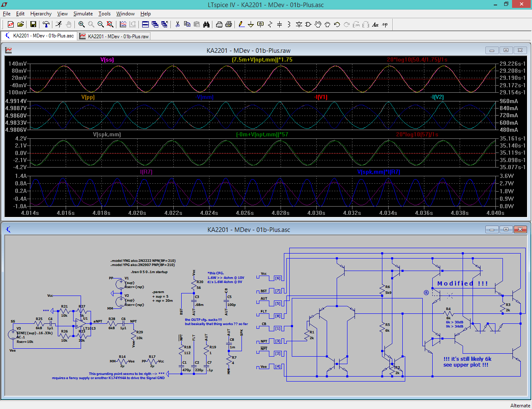The image size is (532, 409).
Task: Click the 3.6W right axis label
Action: pyautogui.click(x=507, y=176)
